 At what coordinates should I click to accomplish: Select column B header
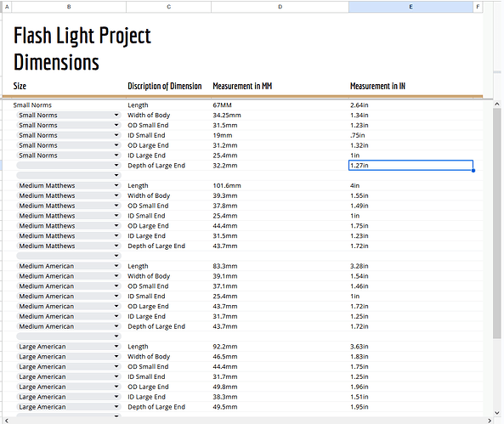69,7
